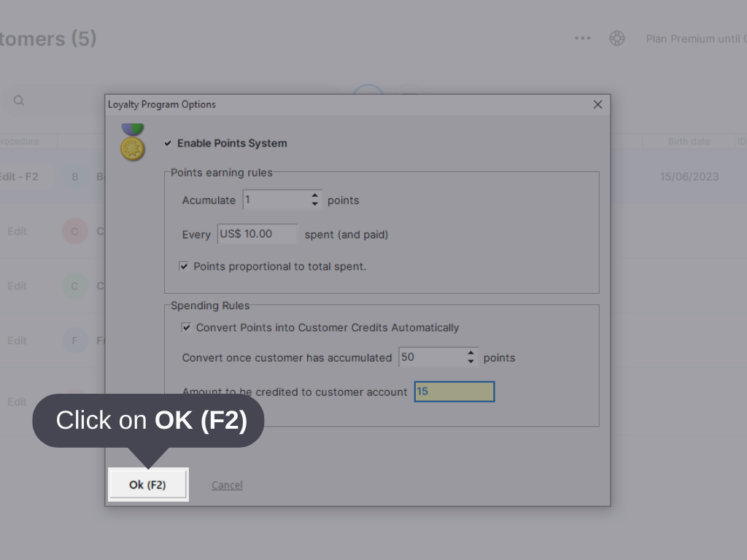Click the amount to be credited input field
Screen dimensions: 747x560
click(454, 392)
